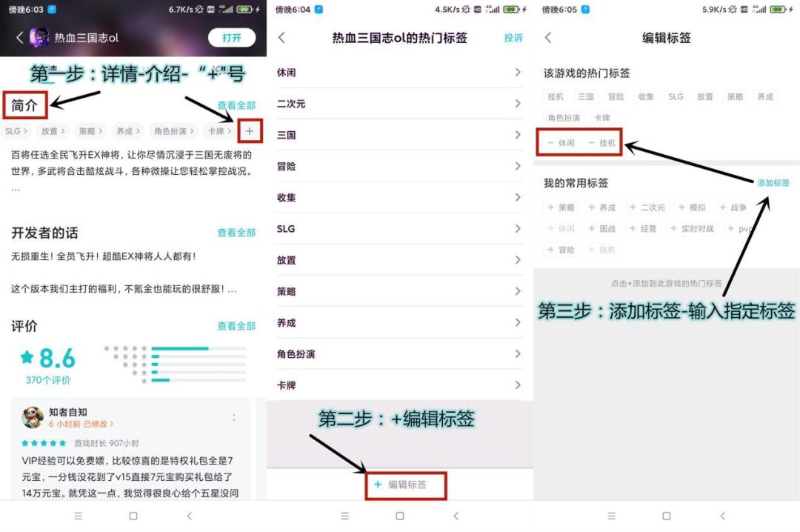
Task: Open the SLG tag chip under 简介
Action: tap(16, 131)
